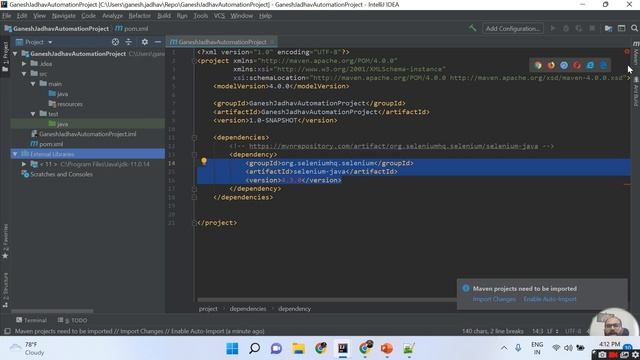Collapse the GaneshJadhavAutomationProject root node
The width and height of the screenshot is (640, 360).
point(15,53)
